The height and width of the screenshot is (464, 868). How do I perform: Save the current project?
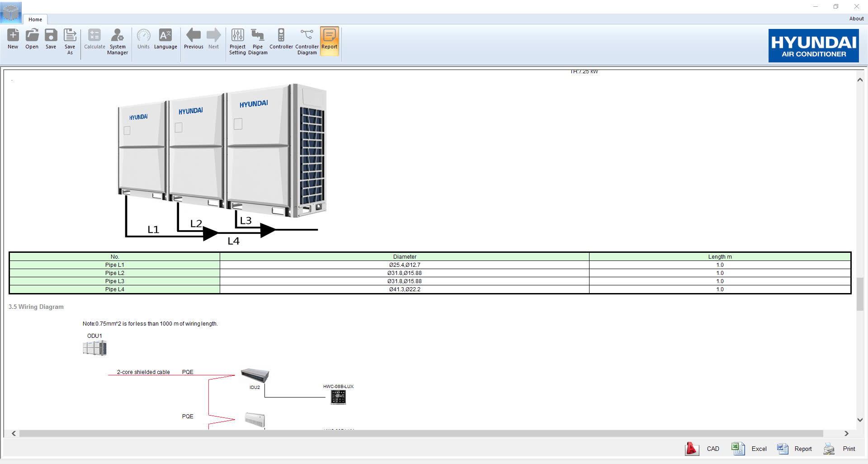click(51, 39)
